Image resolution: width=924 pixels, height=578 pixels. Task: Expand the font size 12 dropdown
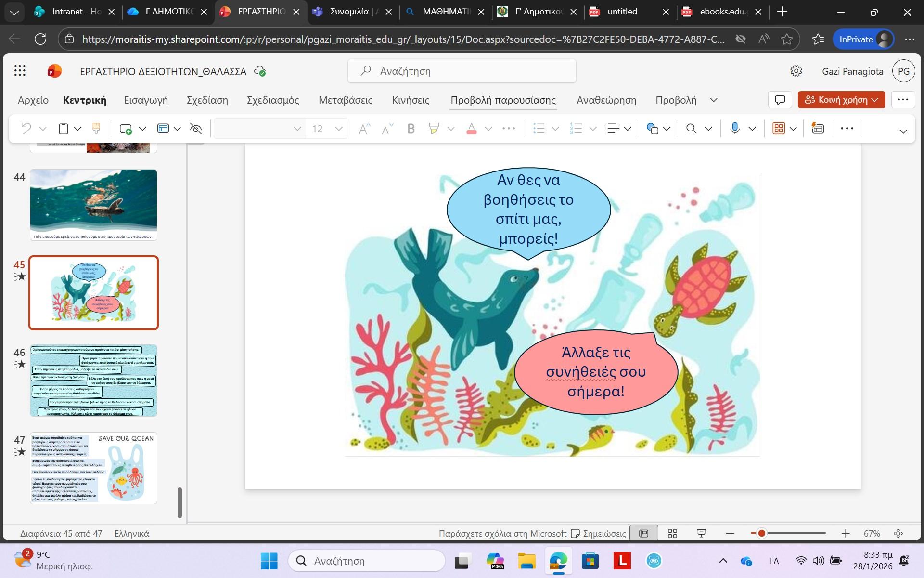(339, 129)
